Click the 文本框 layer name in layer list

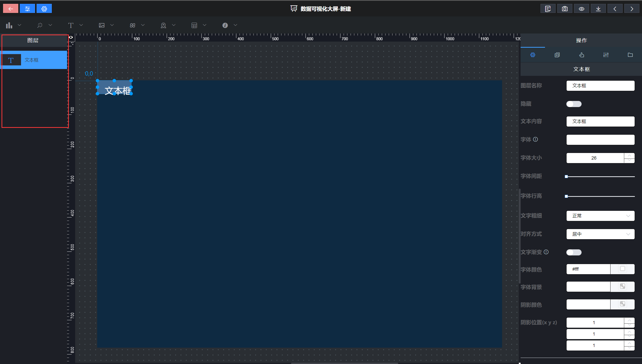coord(31,60)
